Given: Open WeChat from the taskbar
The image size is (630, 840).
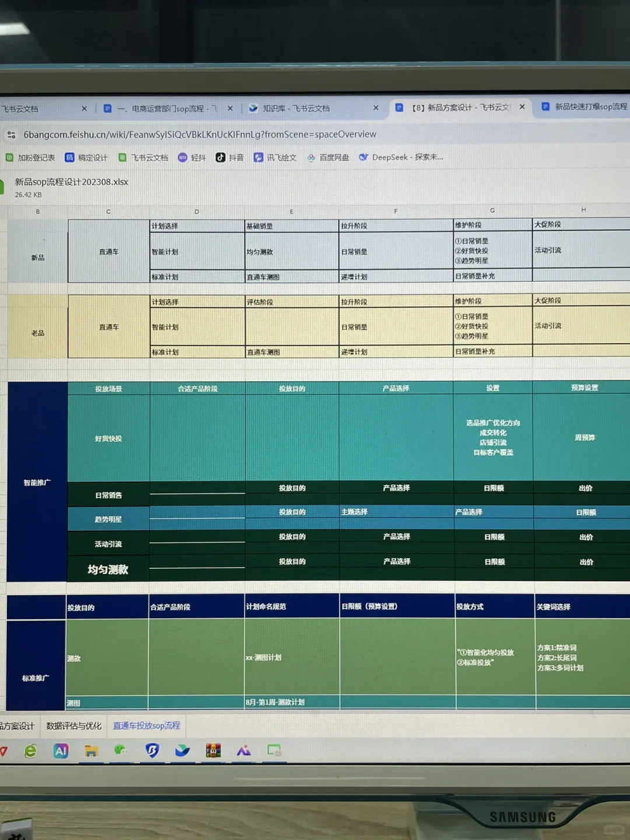Looking at the screenshot, I should [x=121, y=750].
